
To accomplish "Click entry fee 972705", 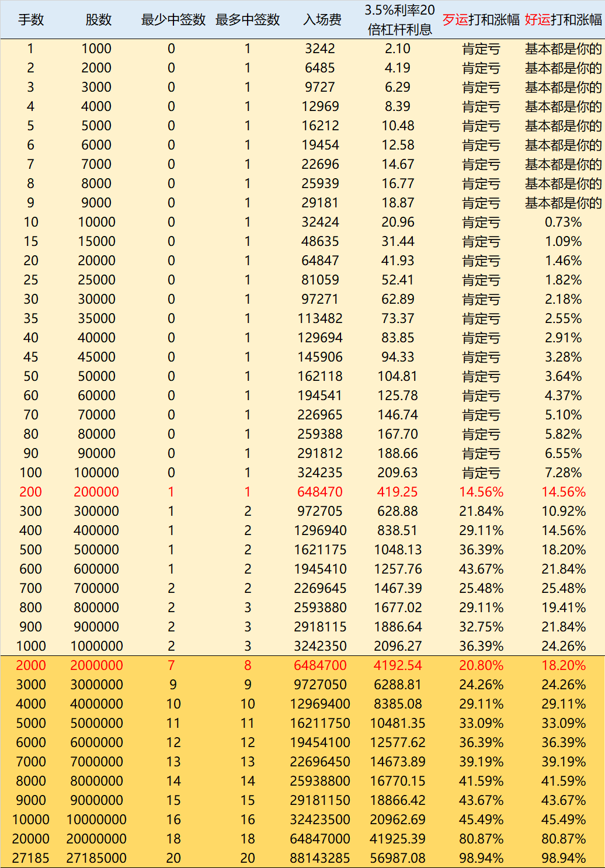I will click(320, 511).
